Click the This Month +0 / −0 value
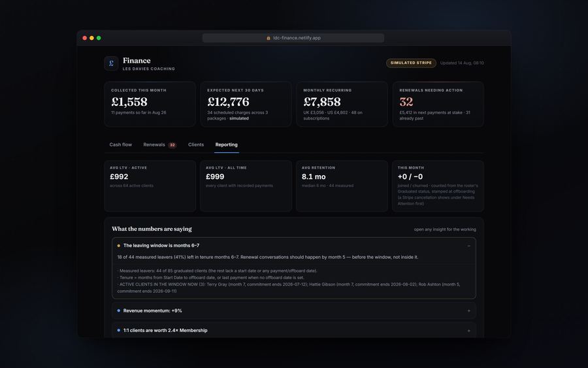Screen dimensions: 588x368 [410, 176]
